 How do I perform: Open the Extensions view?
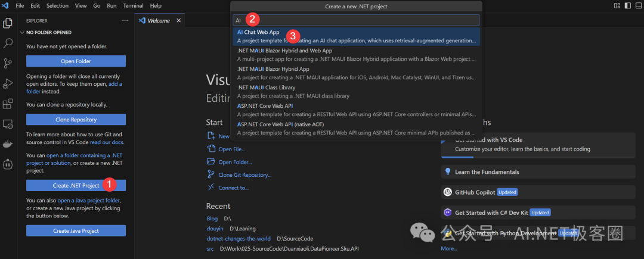7,104
